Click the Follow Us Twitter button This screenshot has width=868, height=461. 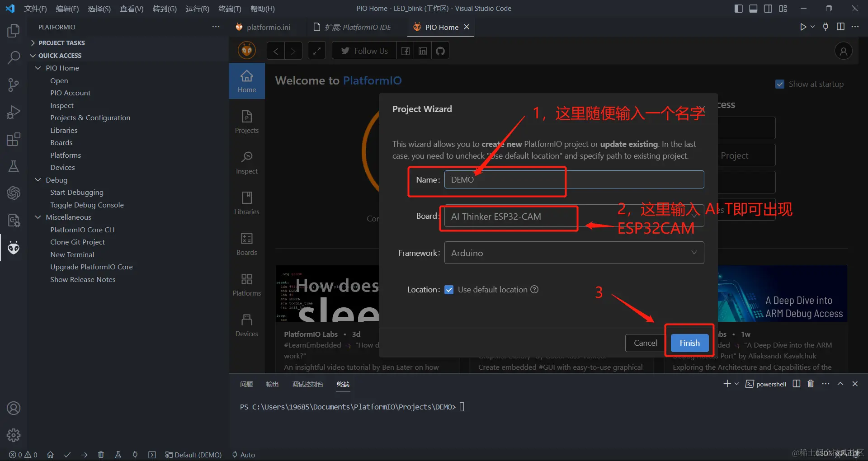(364, 51)
